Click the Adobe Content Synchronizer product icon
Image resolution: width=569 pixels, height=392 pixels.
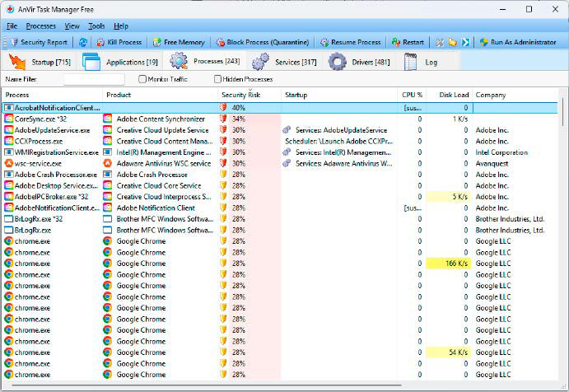[107, 119]
